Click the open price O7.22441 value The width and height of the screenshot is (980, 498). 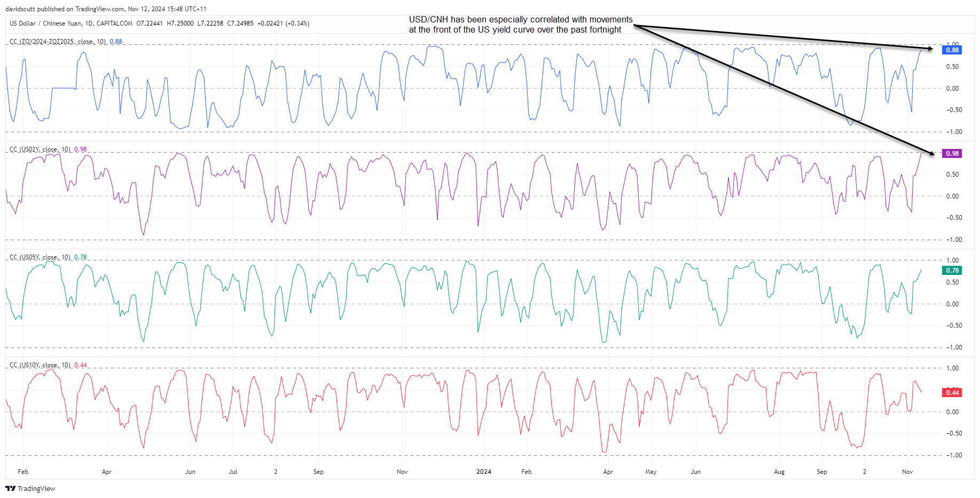click(x=150, y=23)
